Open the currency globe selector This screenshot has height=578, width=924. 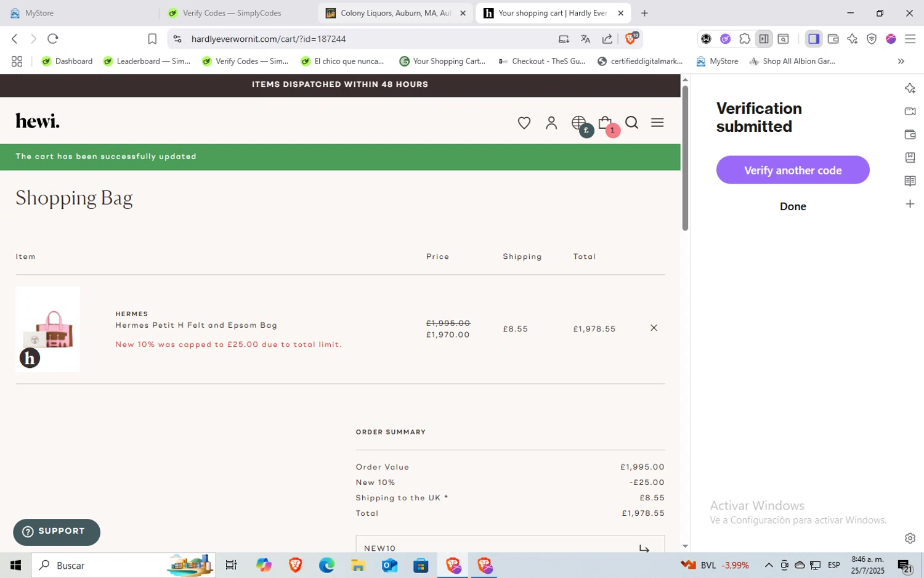580,123
